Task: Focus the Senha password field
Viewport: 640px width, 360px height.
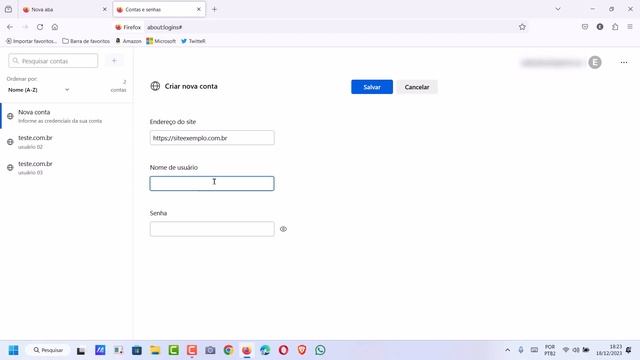Action: tap(212, 229)
